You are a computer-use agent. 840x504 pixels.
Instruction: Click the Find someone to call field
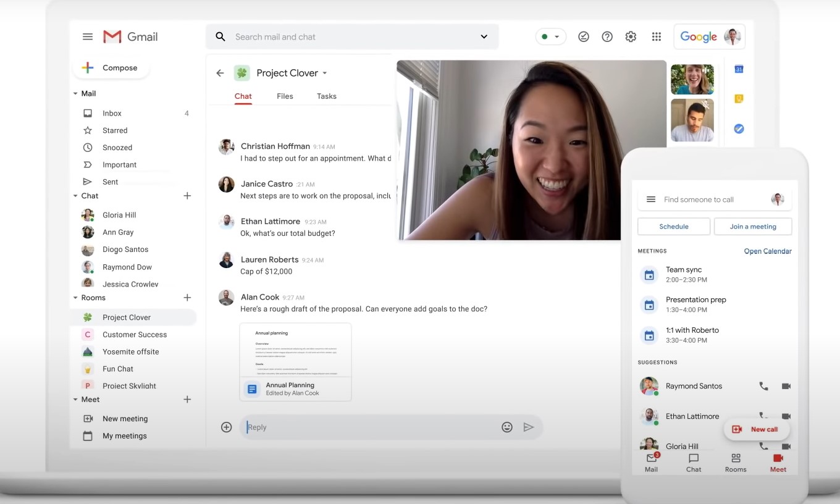point(699,199)
